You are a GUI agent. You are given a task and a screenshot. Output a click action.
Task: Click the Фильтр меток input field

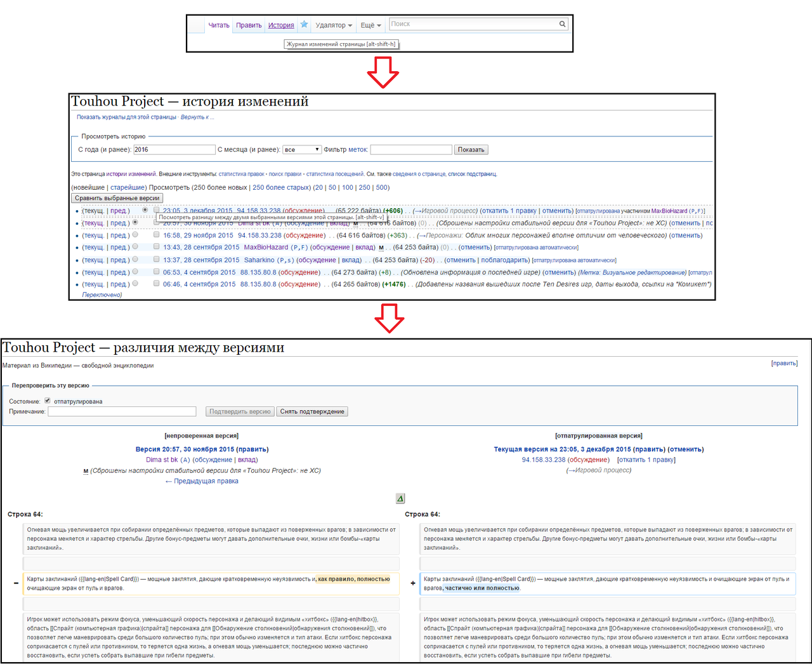pyautogui.click(x=411, y=150)
